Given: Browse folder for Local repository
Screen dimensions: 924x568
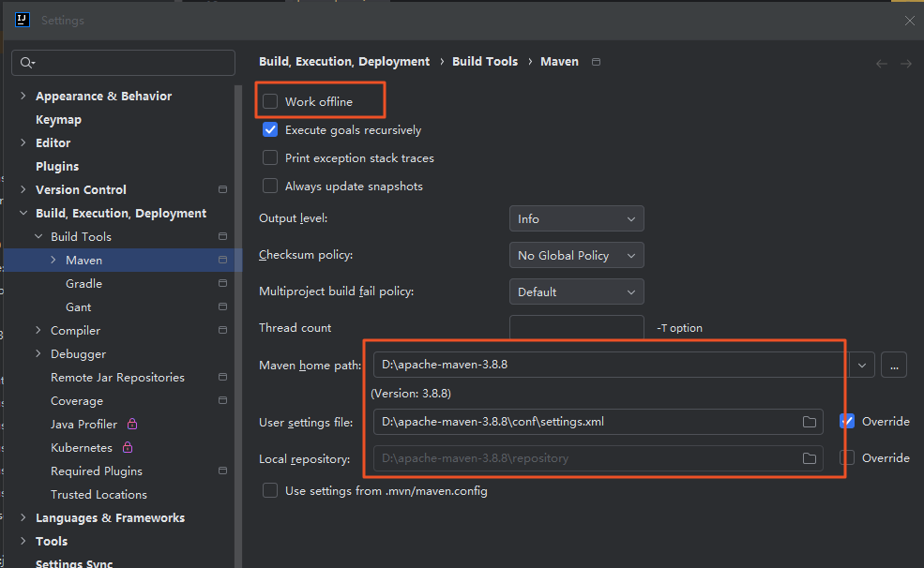Looking at the screenshot, I should tap(810, 458).
